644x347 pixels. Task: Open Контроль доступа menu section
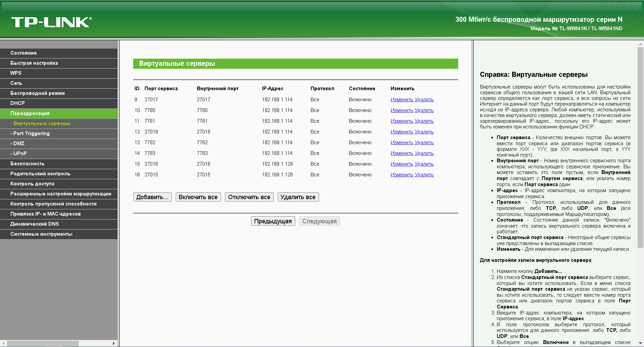59,184
